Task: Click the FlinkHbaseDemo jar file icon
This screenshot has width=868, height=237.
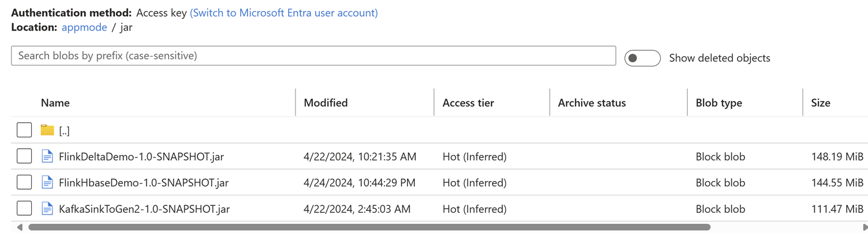Action: tap(47, 183)
